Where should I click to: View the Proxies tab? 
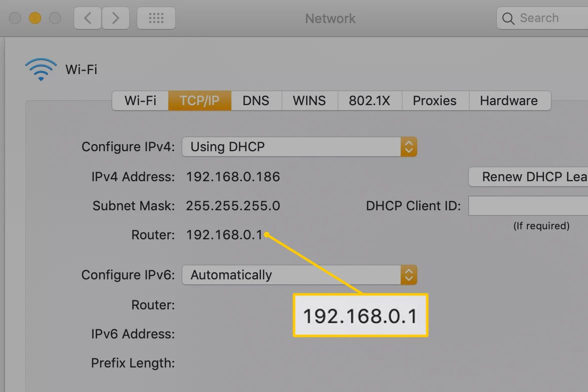(x=434, y=101)
